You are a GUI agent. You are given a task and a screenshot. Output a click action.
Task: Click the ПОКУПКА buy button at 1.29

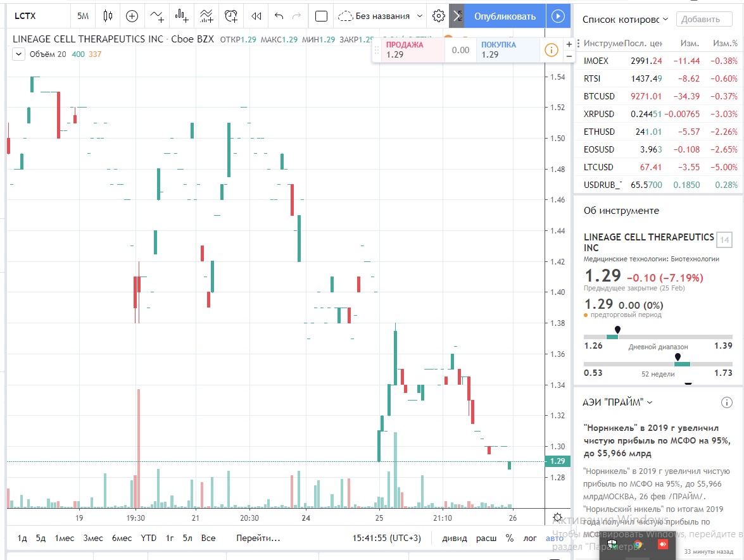[508, 50]
